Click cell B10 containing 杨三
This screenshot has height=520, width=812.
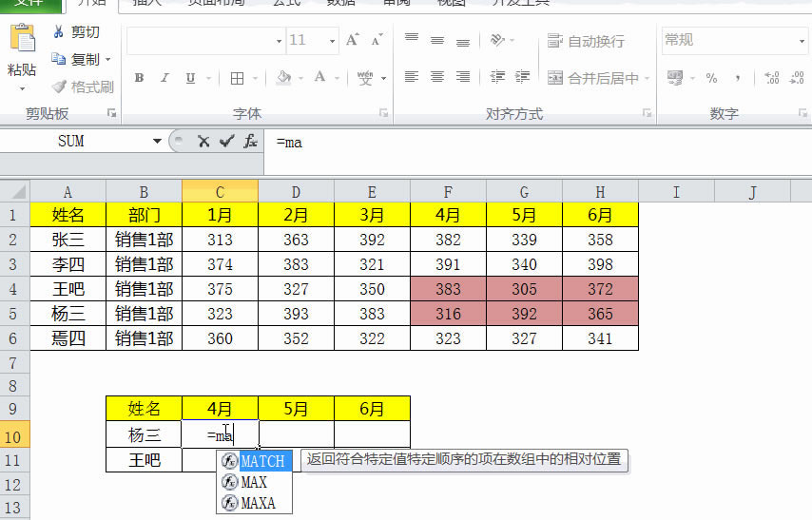144,434
